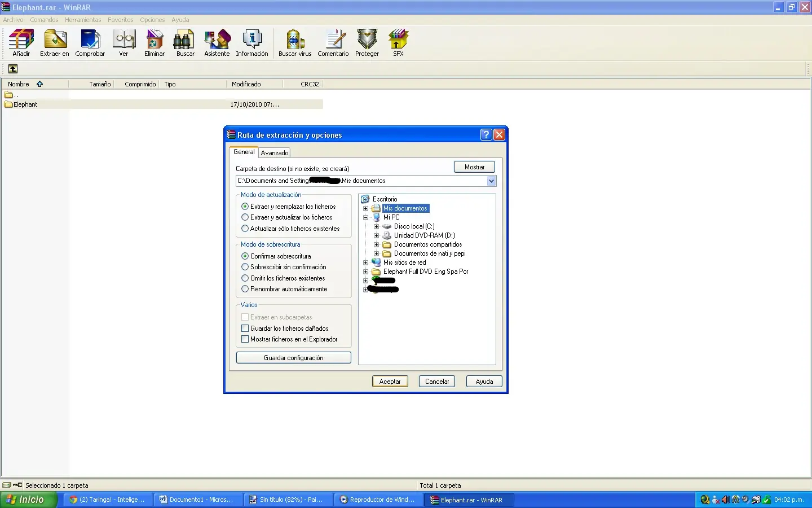Click the Información toolbar icon
The image size is (812, 508).
(x=252, y=43)
